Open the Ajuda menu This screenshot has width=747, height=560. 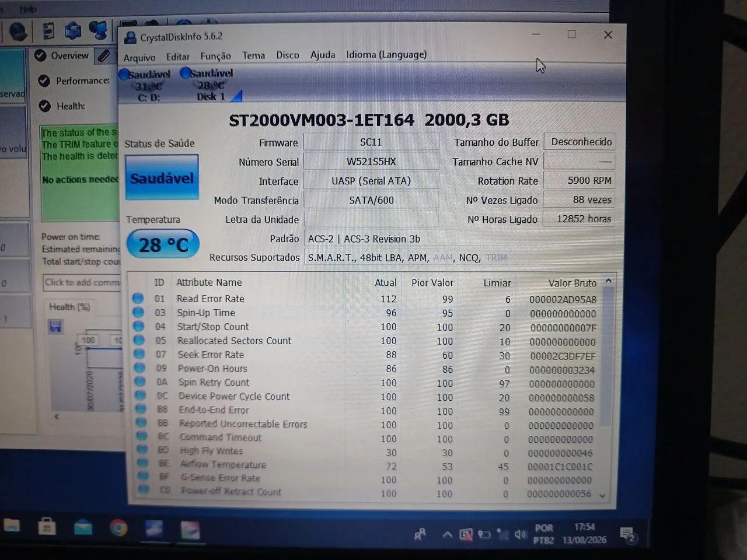pyautogui.click(x=323, y=55)
